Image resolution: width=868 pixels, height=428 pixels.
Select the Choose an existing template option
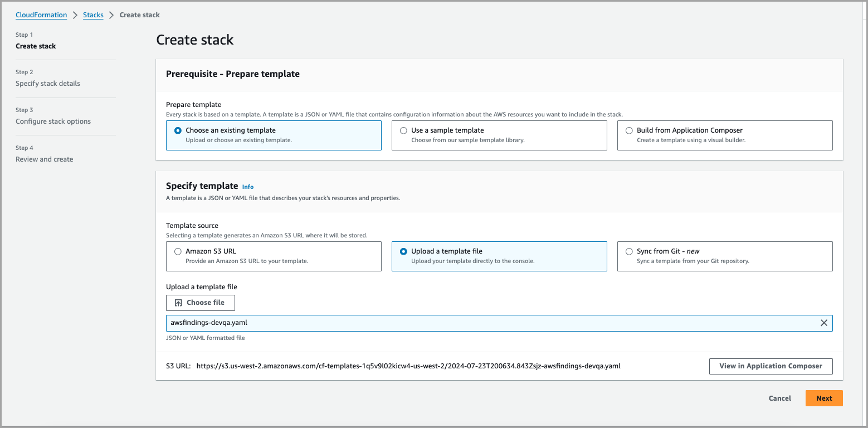178,130
